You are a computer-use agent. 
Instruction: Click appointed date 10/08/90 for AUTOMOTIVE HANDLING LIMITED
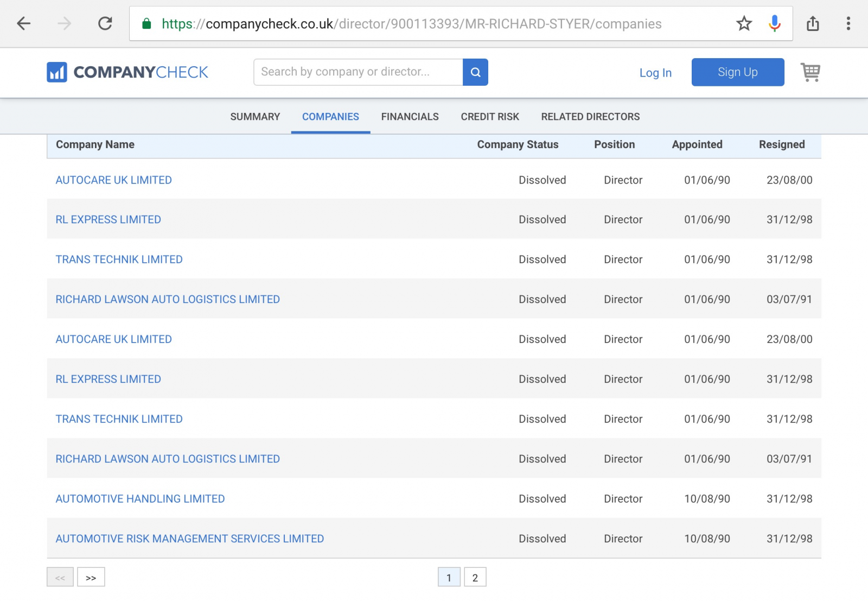pyautogui.click(x=707, y=499)
